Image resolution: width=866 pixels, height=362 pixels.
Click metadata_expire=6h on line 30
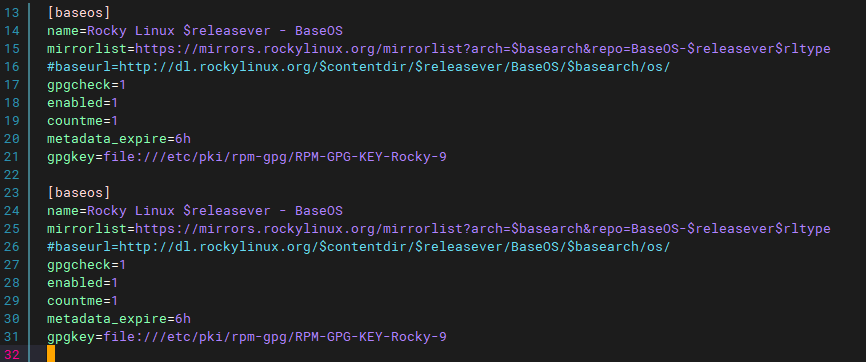[x=119, y=319]
